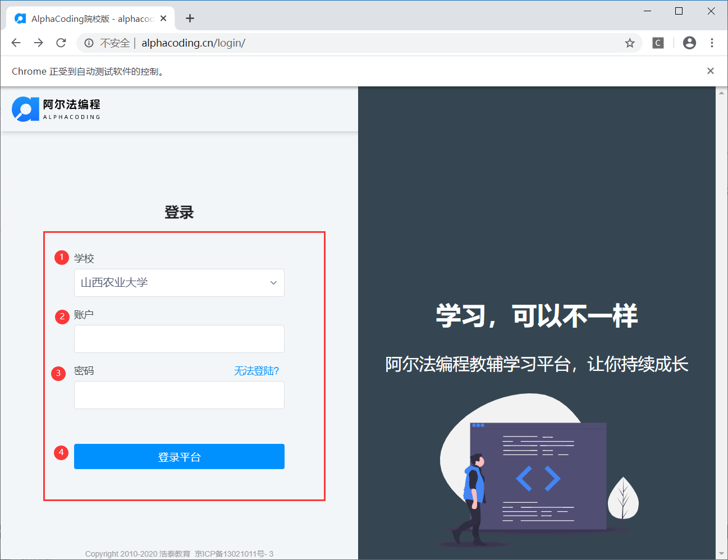Open the 学校 school selection dropdown
The height and width of the screenshot is (560, 728).
point(179,283)
